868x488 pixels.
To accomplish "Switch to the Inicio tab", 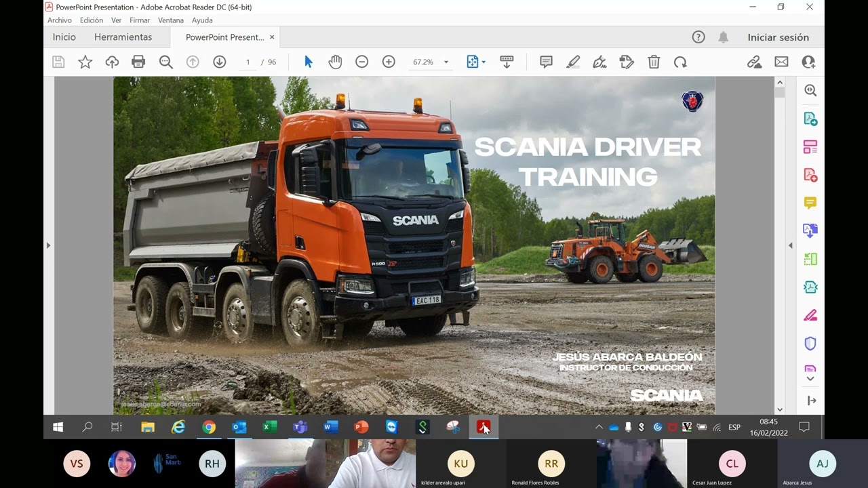I will (64, 37).
